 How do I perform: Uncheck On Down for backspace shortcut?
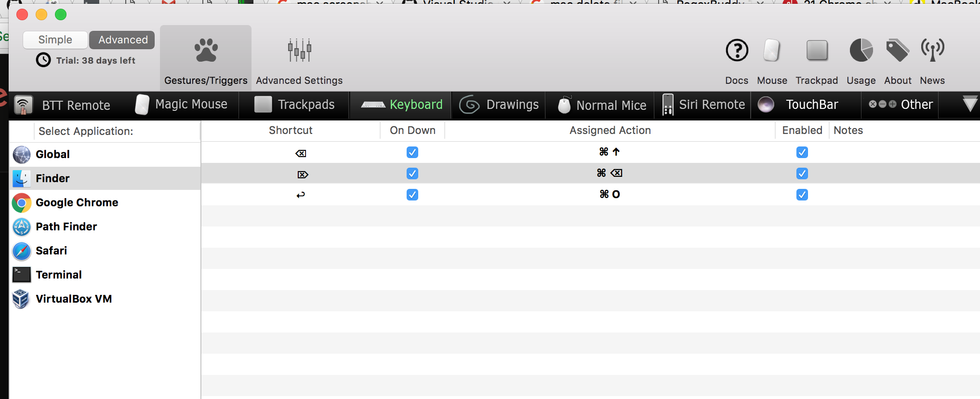pos(412,152)
